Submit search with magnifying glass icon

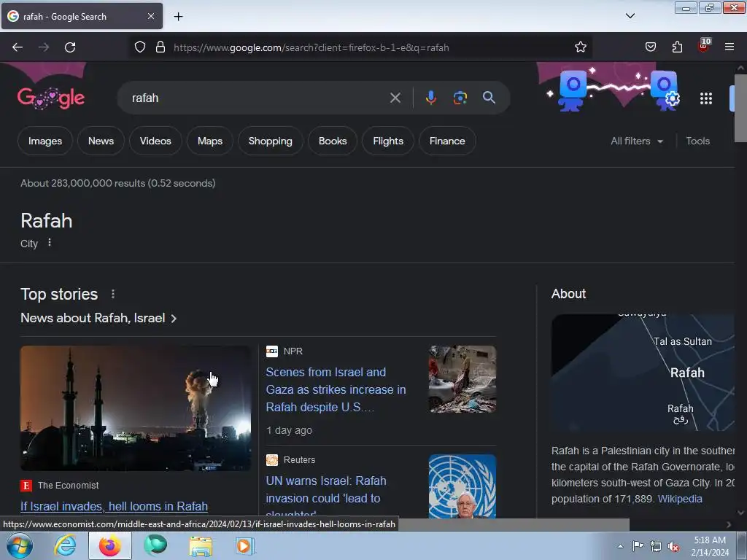pyautogui.click(x=489, y=98)
